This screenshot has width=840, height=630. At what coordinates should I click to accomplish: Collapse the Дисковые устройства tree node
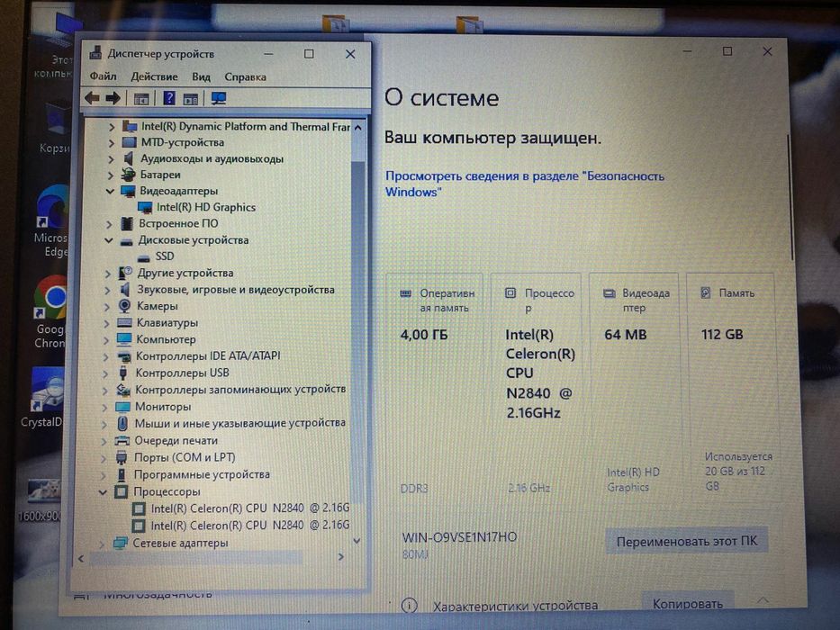tap(109, 240)
